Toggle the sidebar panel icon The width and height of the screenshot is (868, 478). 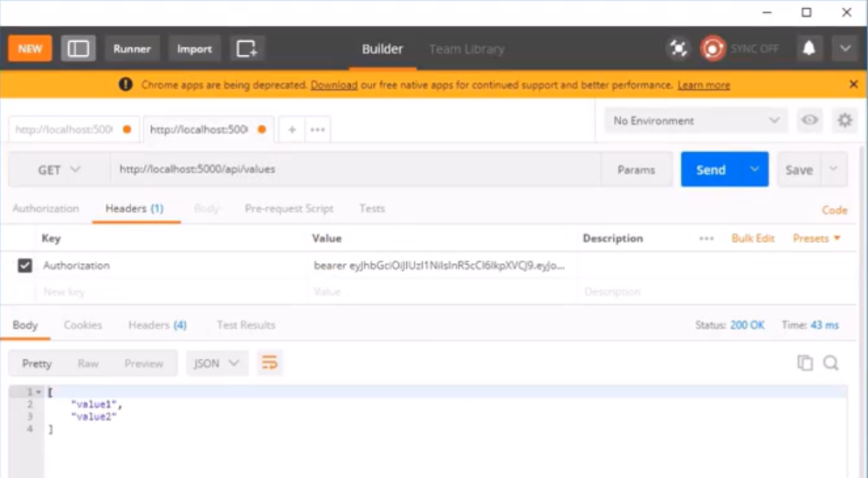click(78, 49)
